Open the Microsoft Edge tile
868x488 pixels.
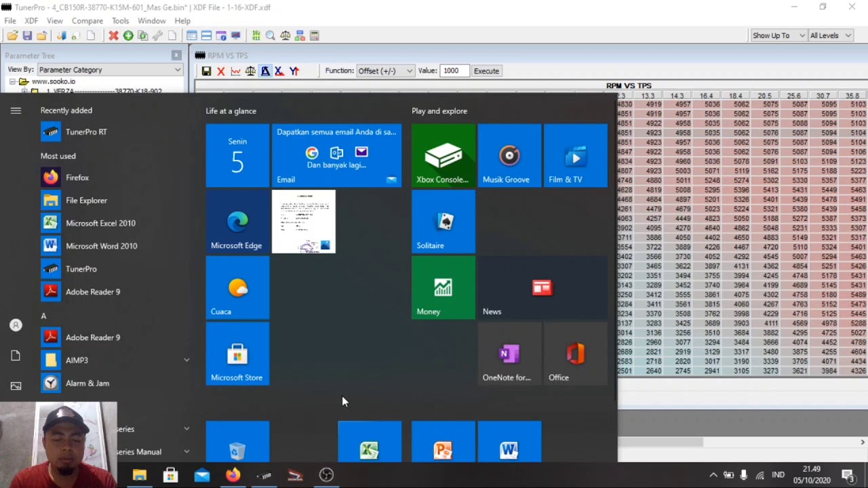237,222
